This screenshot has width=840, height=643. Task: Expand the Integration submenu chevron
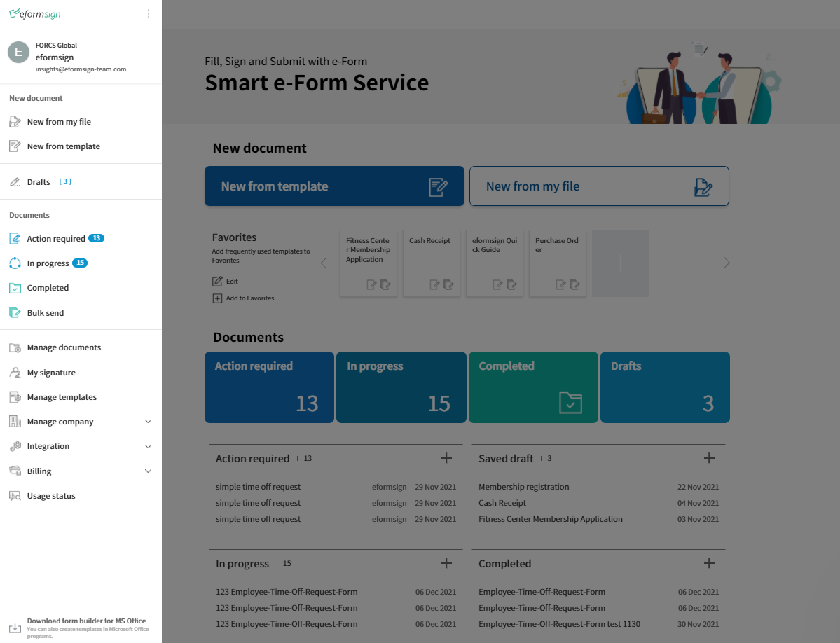tap(149, 446)
